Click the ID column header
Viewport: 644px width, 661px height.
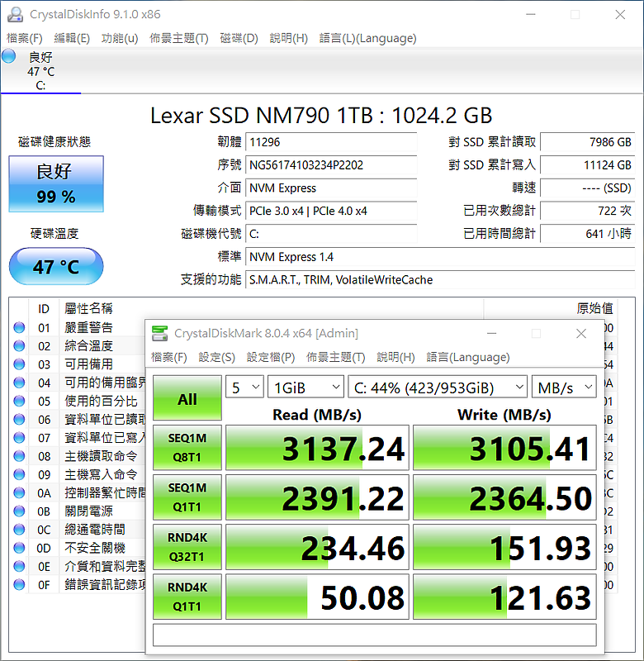(x=44, y=308)
